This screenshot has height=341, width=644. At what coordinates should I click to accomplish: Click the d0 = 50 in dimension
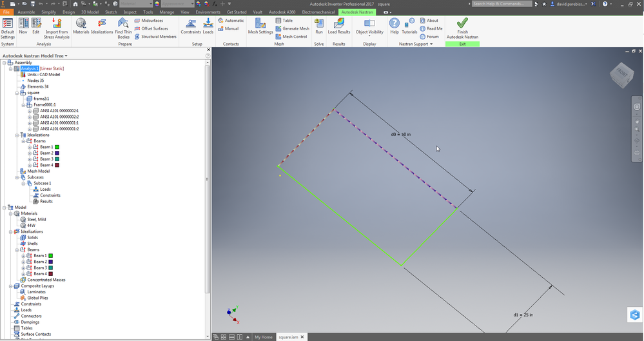pyautogui.click(x=401, y=134)
